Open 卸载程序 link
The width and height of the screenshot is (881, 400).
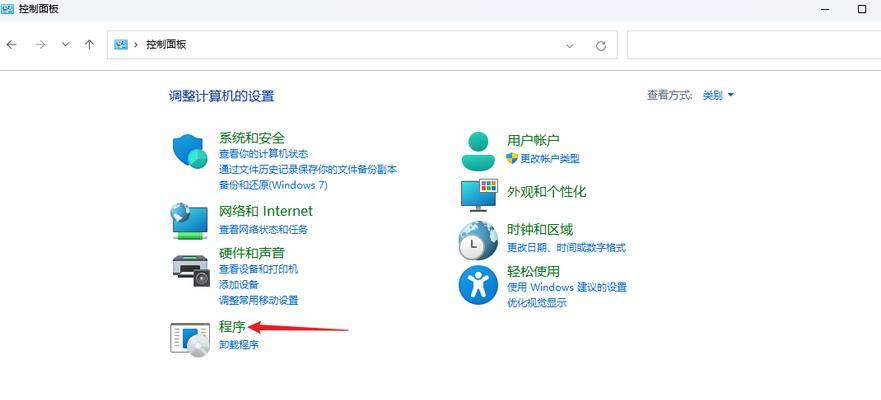pyautogui.click(x=239, y=344)
